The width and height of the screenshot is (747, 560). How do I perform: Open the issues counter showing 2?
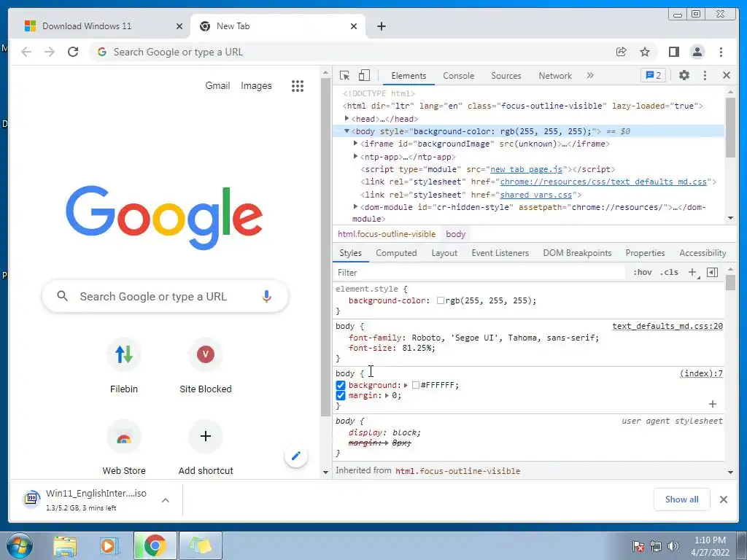653,75
